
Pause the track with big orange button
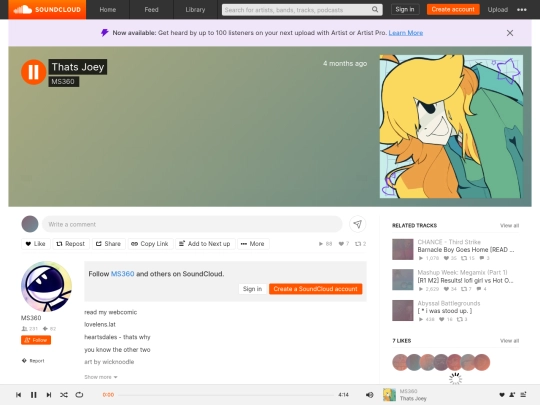coord(33,72)
